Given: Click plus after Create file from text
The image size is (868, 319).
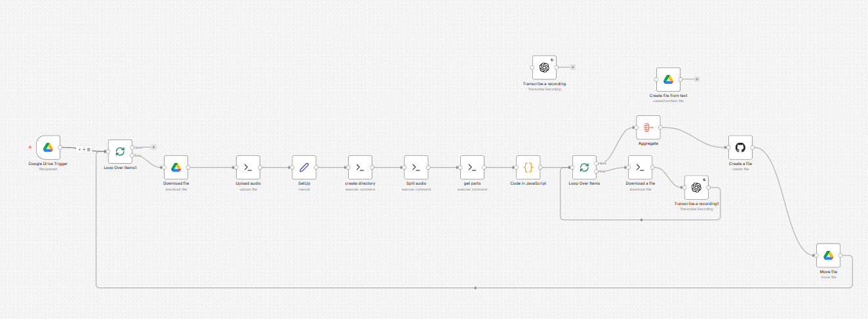Looking at the screenshot, I should pyautogui.click(x=697, y=79).
